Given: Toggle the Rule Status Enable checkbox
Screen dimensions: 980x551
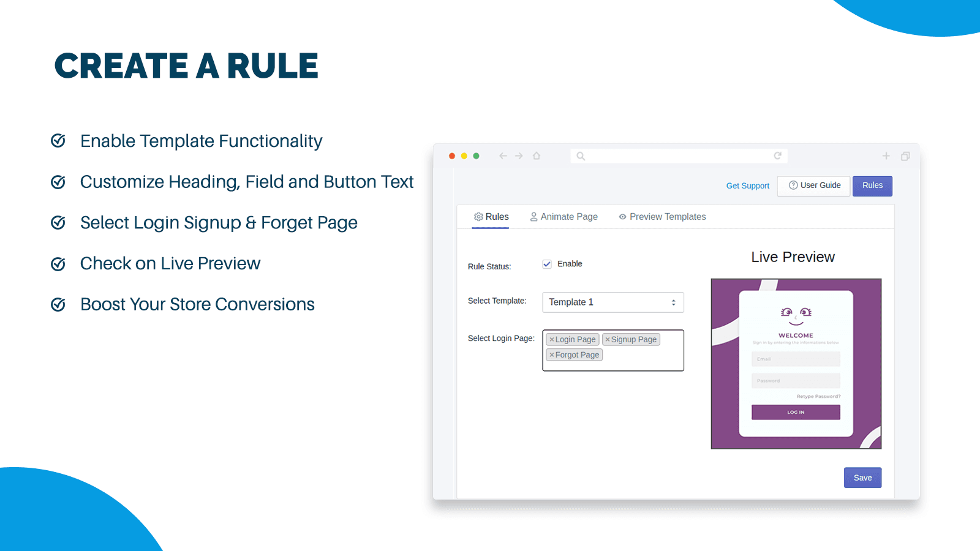Looking at the screenshot, I should [x=547, y=264].
